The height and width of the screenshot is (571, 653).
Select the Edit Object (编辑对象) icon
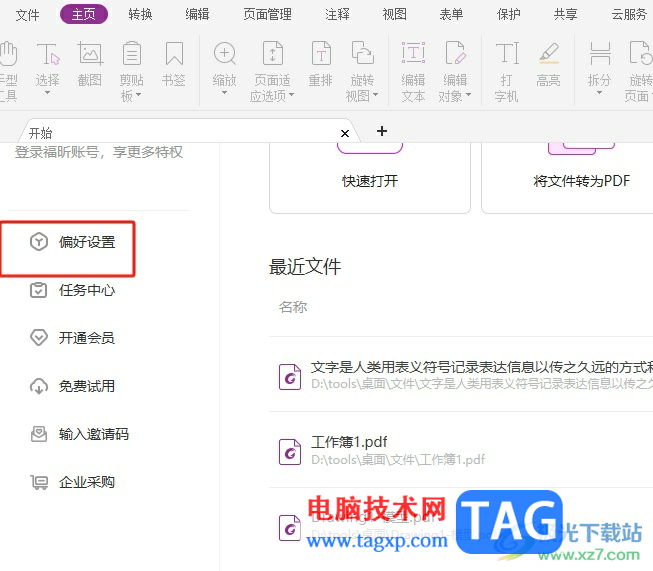tap(455, 52)
